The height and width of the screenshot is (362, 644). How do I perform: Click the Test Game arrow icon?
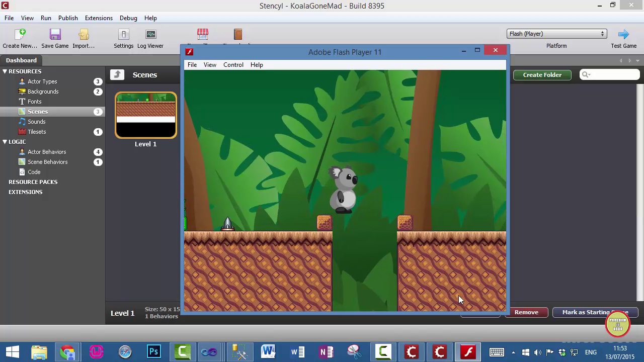[623, 34]
